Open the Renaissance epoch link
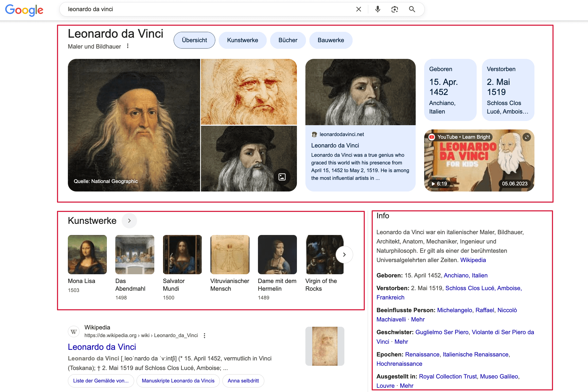Viewport: 588px width, 392px height. click(422, 355)
